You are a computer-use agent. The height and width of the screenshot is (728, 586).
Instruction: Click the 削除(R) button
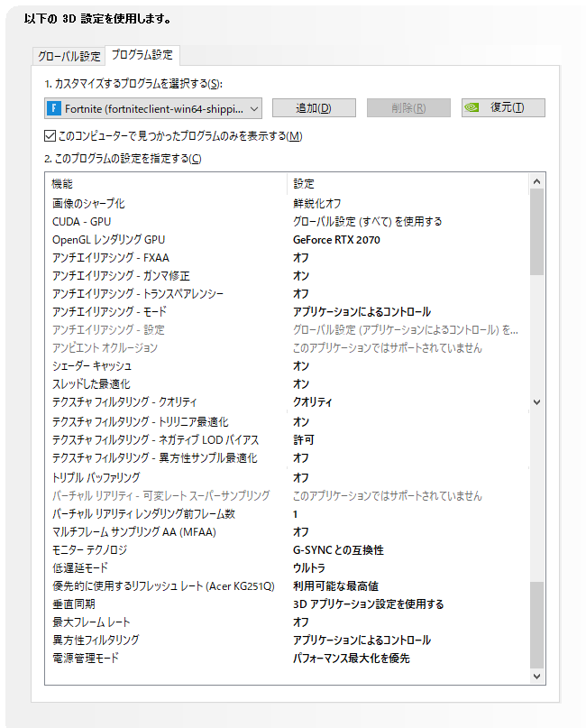pyautogui.click(x=408, y=107)
